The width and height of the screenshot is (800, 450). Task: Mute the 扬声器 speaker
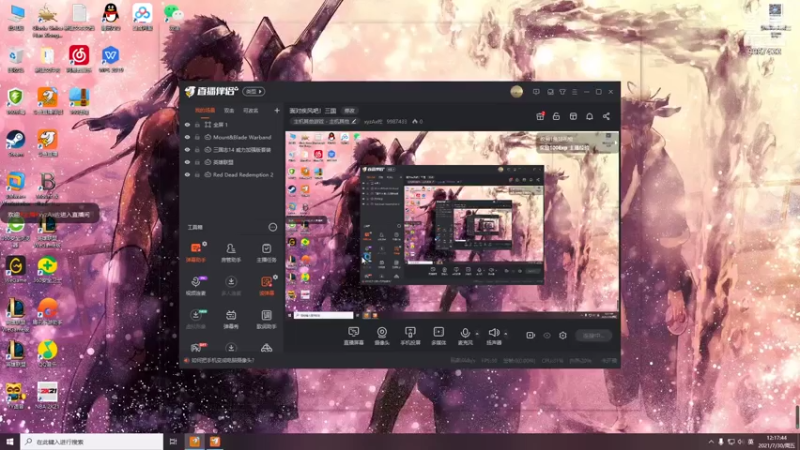point(493,336)
